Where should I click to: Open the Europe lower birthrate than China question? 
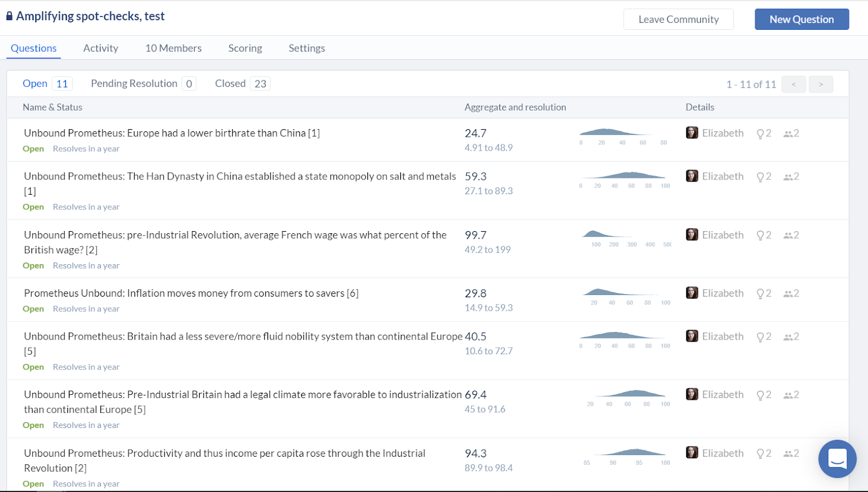coord(171,133)
